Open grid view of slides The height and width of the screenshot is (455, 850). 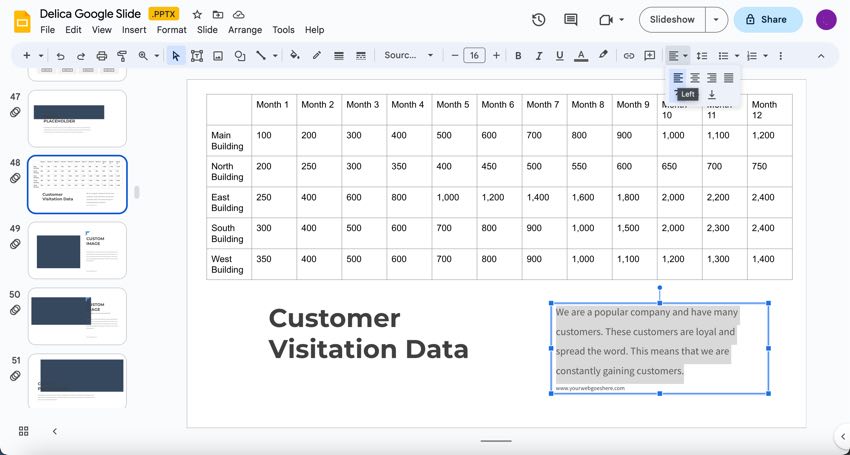pos(23,431)
